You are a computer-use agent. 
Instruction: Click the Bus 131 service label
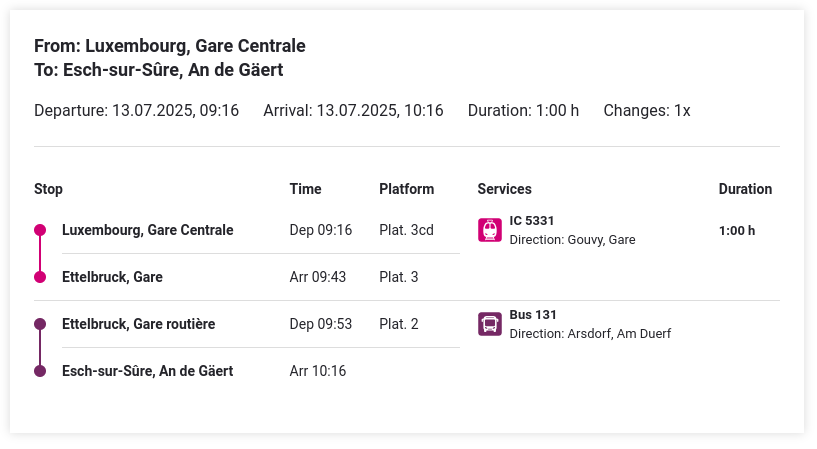[x=533, y=315]
